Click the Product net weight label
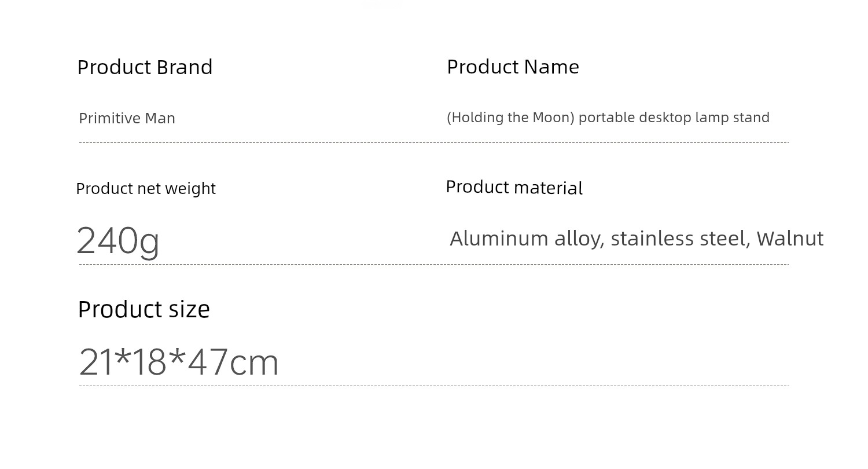The height and width of the screenshot is (469, 868). point(146,188)
